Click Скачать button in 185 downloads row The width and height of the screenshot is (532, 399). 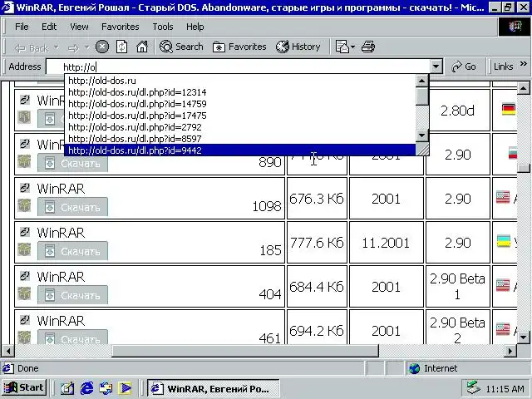tap(72, 251)
